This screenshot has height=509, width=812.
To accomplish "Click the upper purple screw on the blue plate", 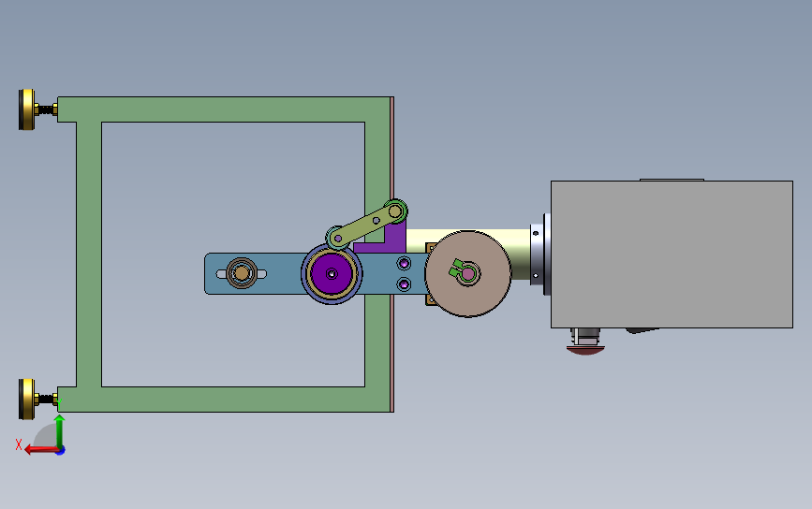I will pos(404,263).
